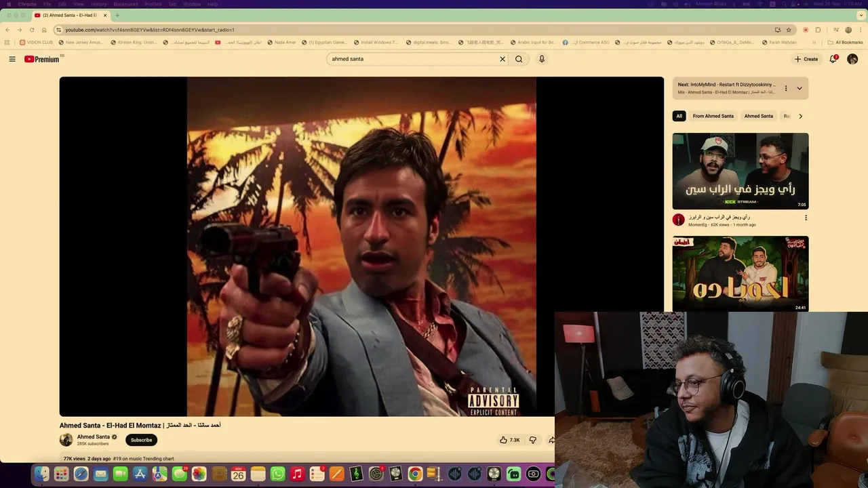Image resolution: width=868 pixels, height=488 pixels.
Task: Subscribe to the Ahmed Santa channel
Action: tap(141, 440)
